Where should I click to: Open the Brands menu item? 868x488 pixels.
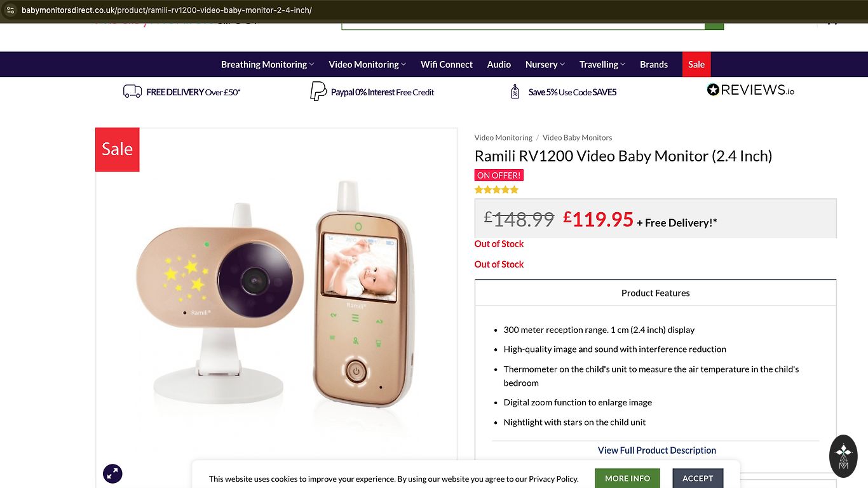click(654, 64)
